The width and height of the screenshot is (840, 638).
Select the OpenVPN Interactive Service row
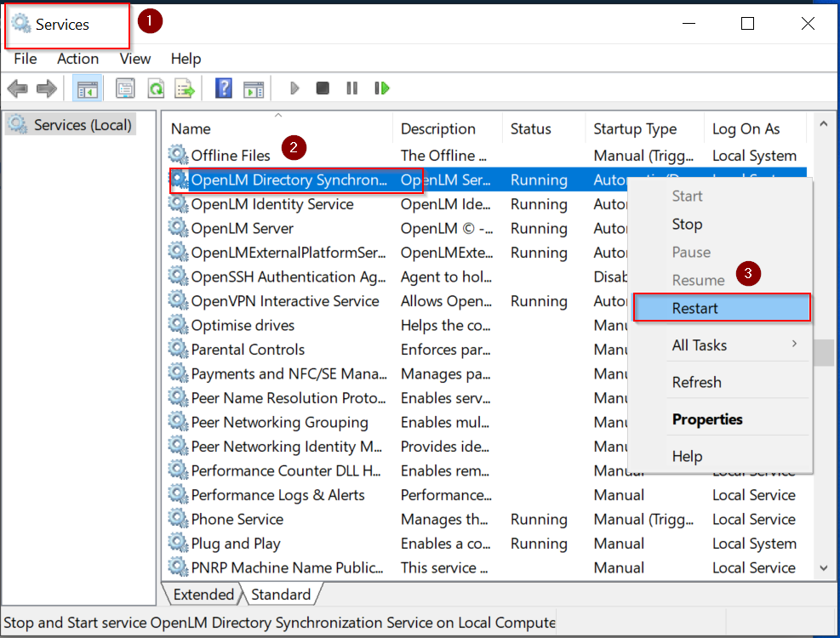click(284, 301)
